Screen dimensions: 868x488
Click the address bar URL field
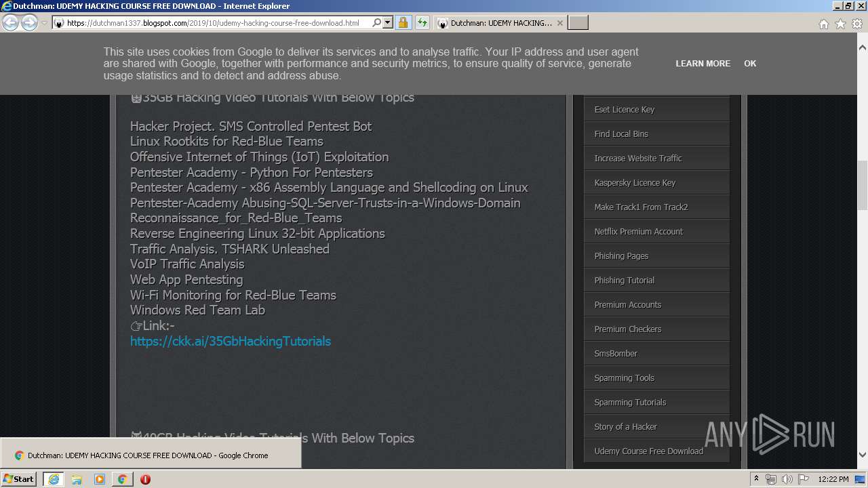(217, 23)
